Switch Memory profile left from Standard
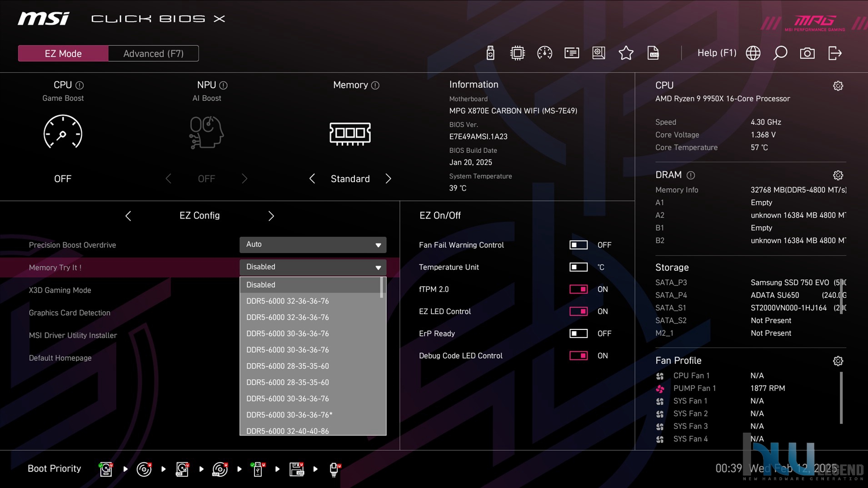 tap(312, 179)
